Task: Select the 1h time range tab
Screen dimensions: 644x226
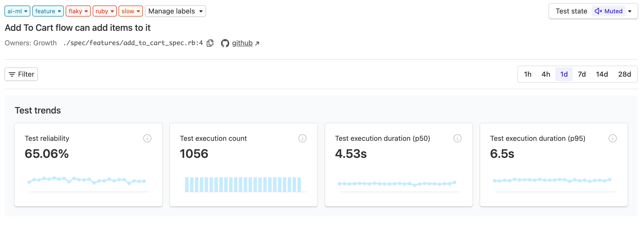Action: click(528, 74)
